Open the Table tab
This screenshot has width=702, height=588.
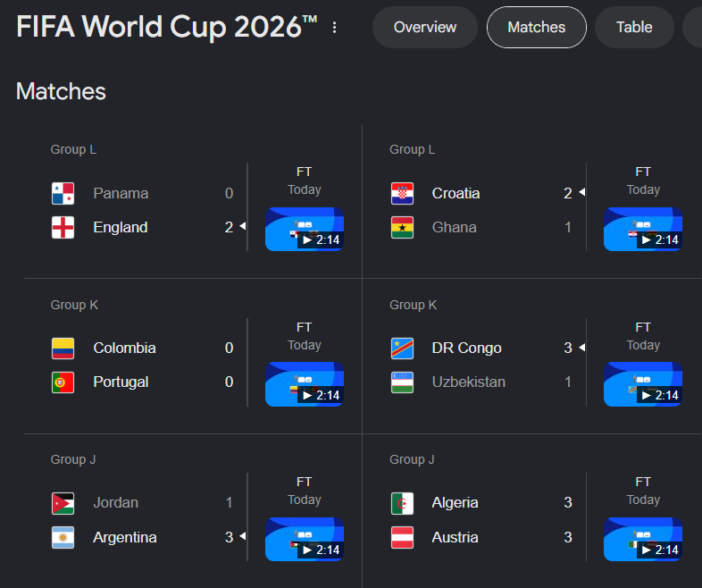coord(634,28)
